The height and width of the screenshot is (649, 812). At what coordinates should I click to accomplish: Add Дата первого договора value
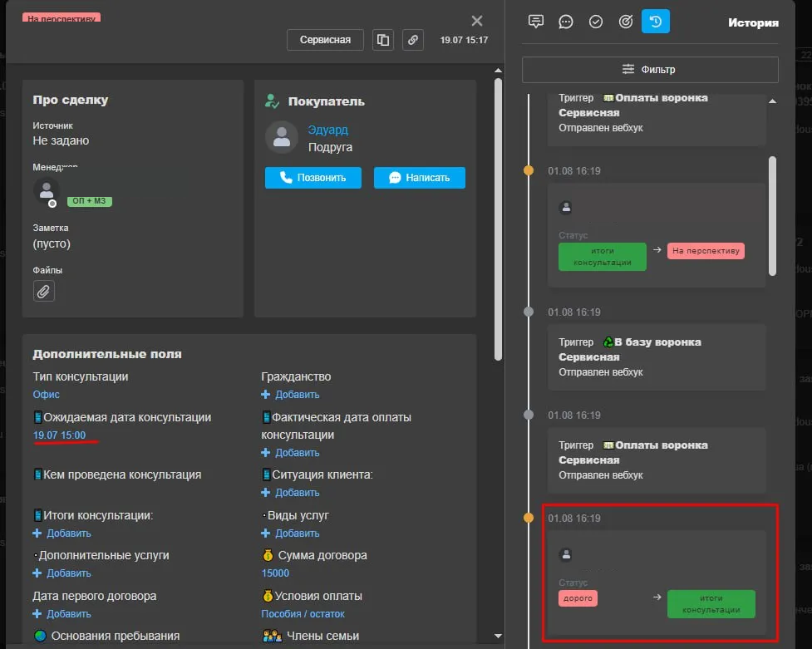tap(62, 614)
